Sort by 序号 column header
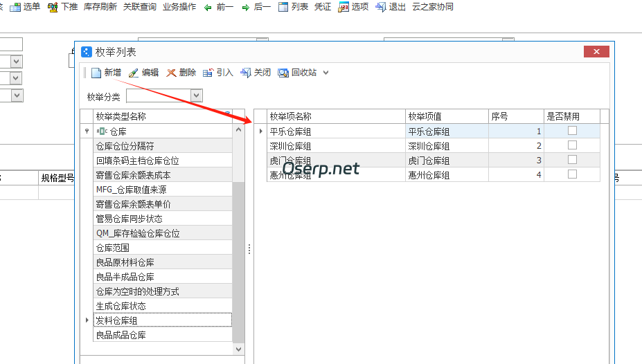 click(517, 116)
